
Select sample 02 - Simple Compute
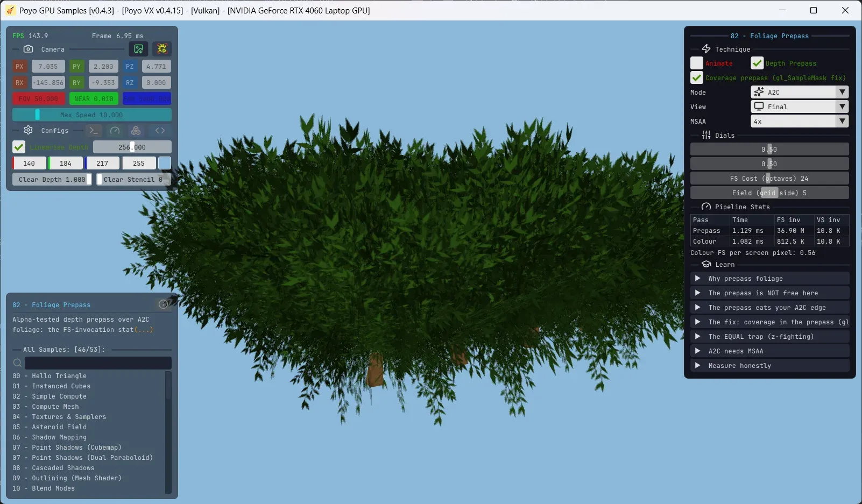pos(50,396)
